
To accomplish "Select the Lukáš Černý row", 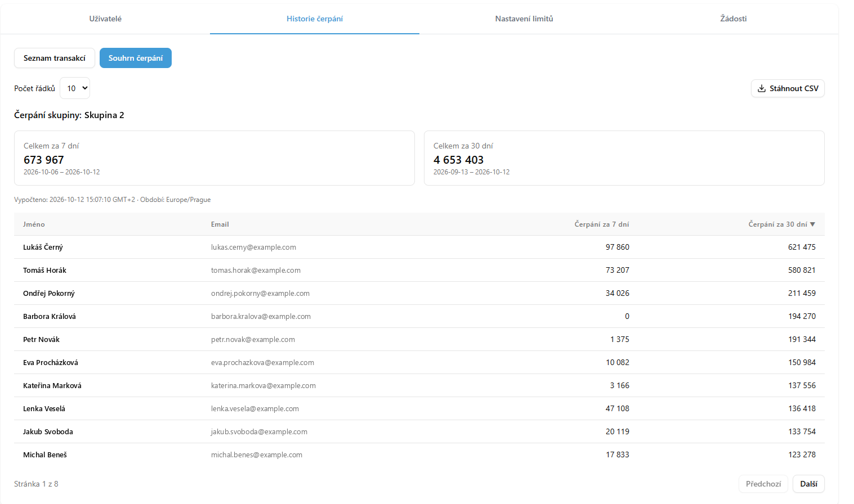I will pos(419,247).
